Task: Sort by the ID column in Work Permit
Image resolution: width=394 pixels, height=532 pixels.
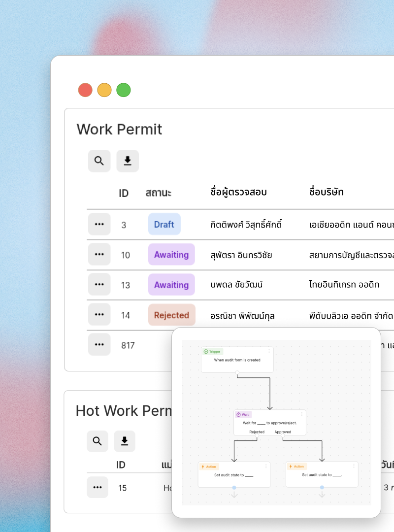Action: (x=124, y=193)
